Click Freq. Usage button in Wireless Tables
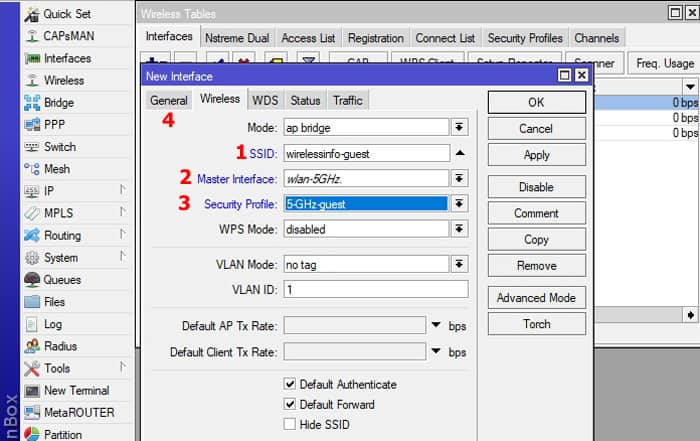The height and width of the screenshot is (441, 700). pyautogui.click(x=665, y=63)
